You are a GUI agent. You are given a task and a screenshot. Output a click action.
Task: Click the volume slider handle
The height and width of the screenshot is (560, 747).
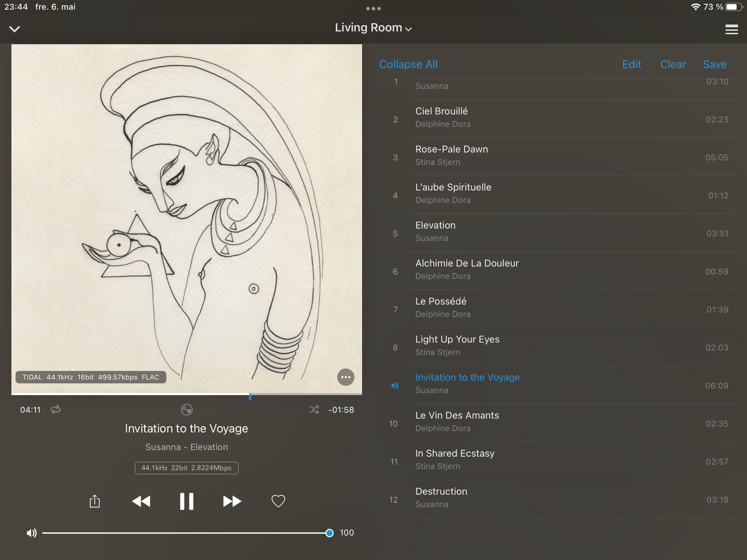pyautogui.click(x=329, y=533)
